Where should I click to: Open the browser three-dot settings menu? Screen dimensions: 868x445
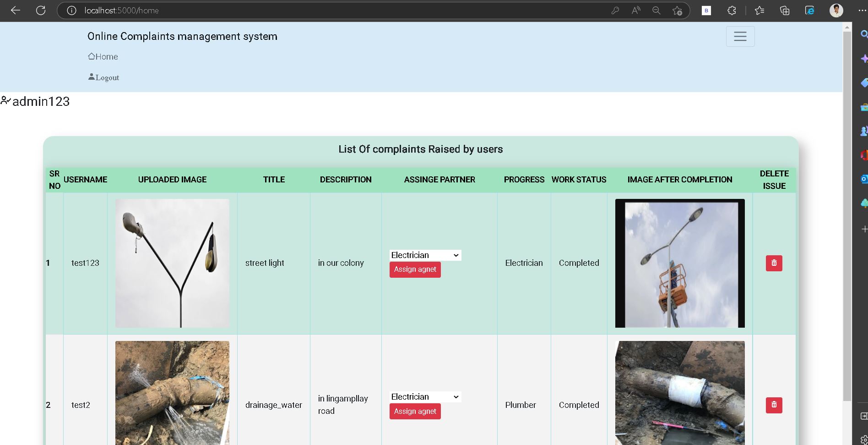862,10
